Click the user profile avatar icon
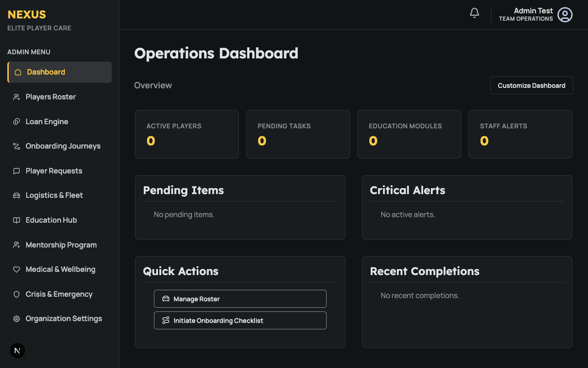The height and width of the screenshot is (368, 588). pos(565,15)
